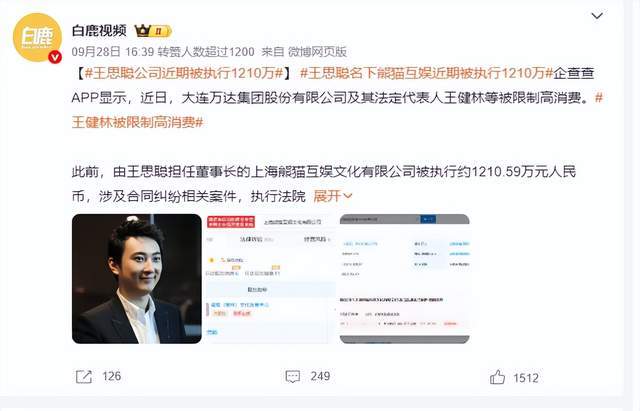Image resolution: width=640 pixels, height=411 pixels.
Task: Click the repost share icon
Action: coord(84,376)
